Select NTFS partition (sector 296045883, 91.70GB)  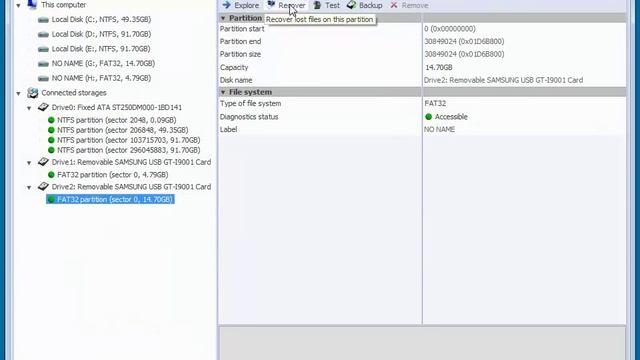coord(129,150)
